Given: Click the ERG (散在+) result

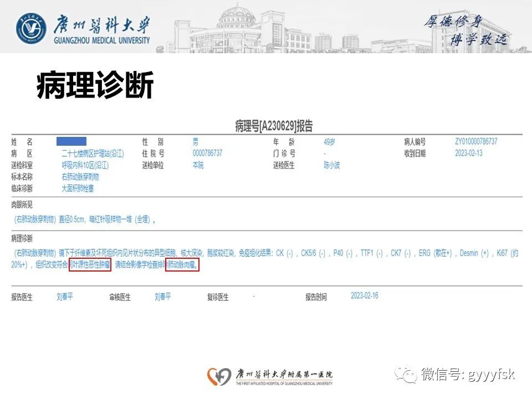Looking at the screenshot, I should tap(436, 253).
